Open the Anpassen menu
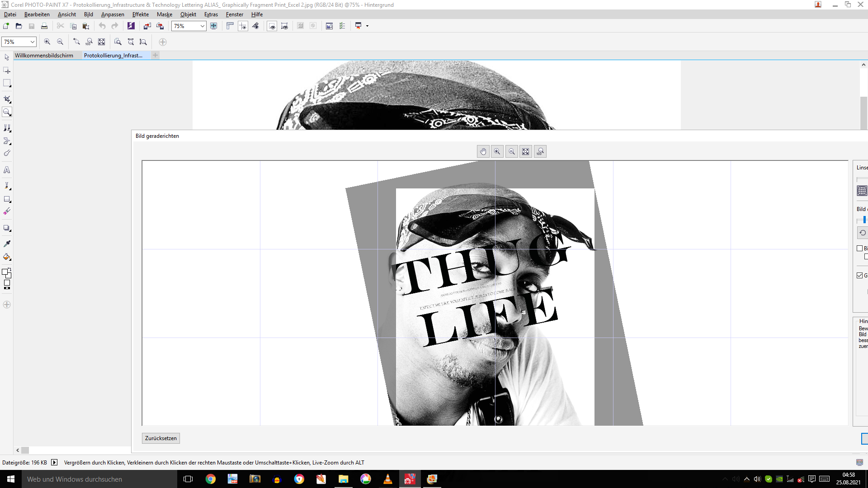 click(113, 14)
